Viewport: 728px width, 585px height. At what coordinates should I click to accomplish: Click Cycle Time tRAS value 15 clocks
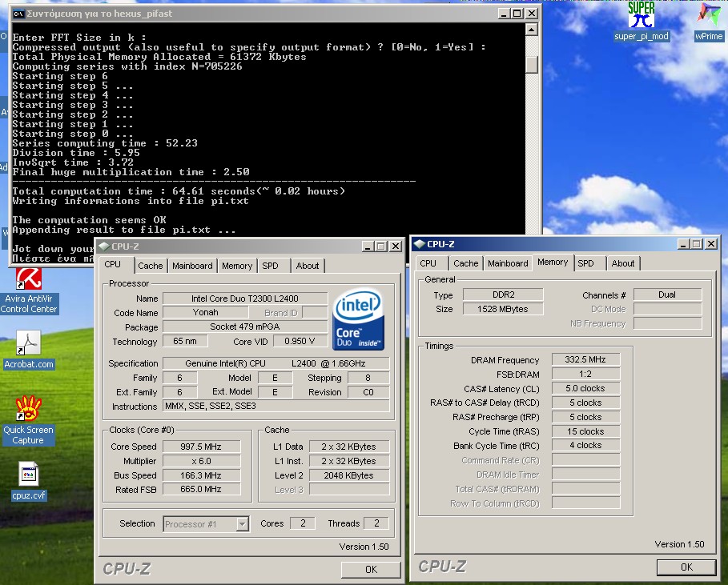click(585, 431)
